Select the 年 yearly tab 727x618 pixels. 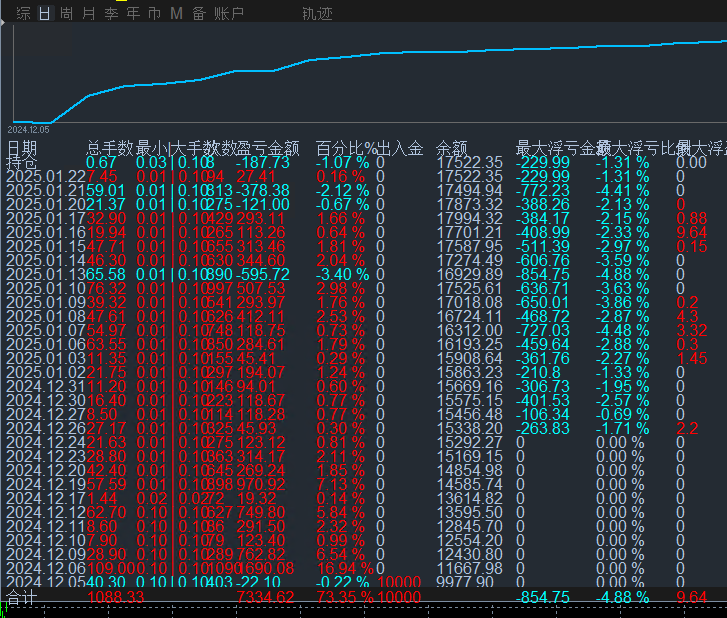(133, 14)
